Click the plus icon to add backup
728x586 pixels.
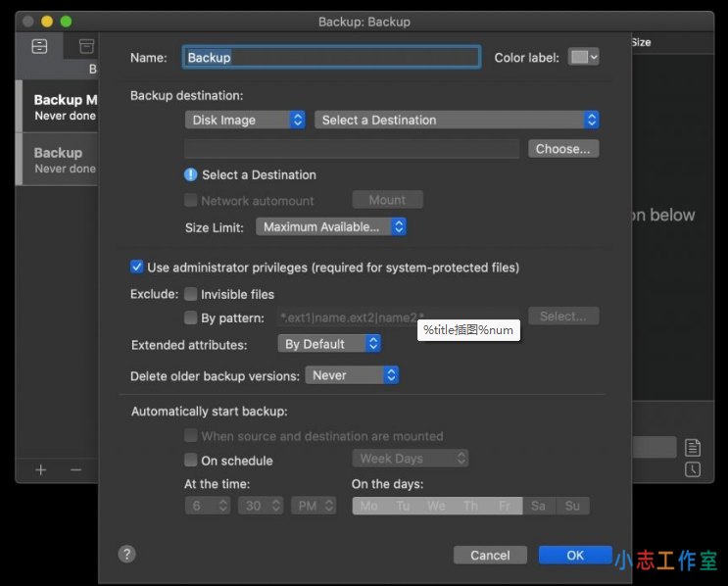[41, 470]
